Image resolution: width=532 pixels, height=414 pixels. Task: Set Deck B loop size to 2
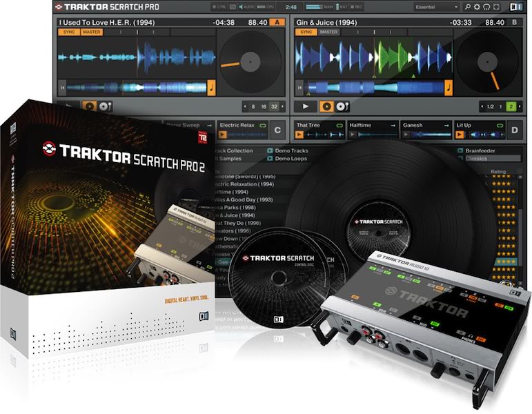tap(511, 106)
